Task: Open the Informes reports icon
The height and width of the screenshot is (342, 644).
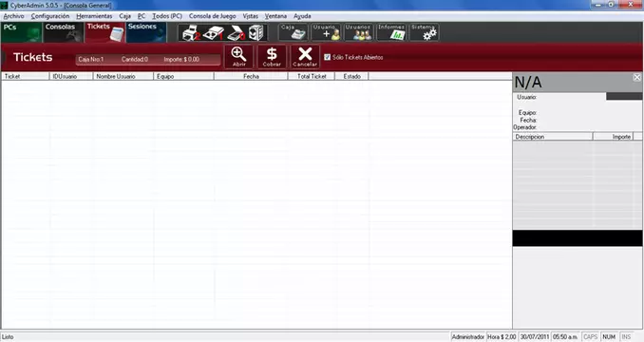Action: coord(391,32)
